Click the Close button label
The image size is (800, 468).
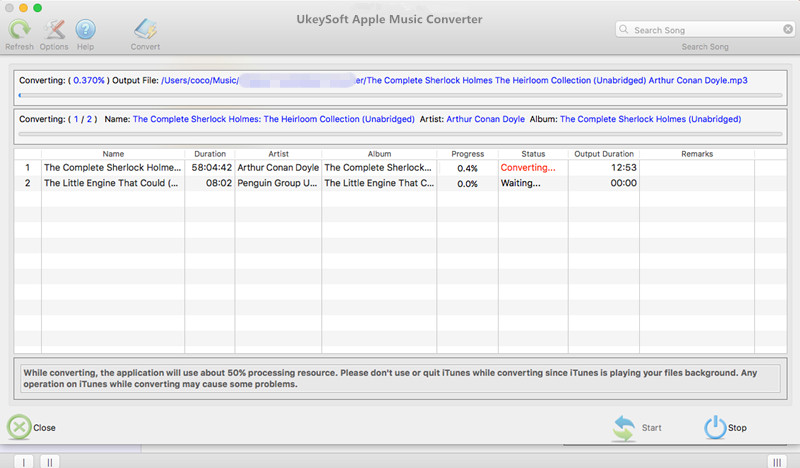[44, 428]
